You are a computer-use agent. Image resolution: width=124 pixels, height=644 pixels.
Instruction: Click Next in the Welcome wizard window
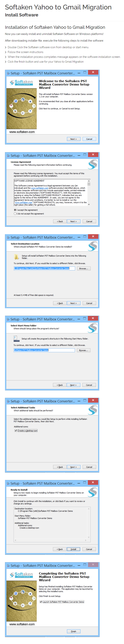coord(73,139)
